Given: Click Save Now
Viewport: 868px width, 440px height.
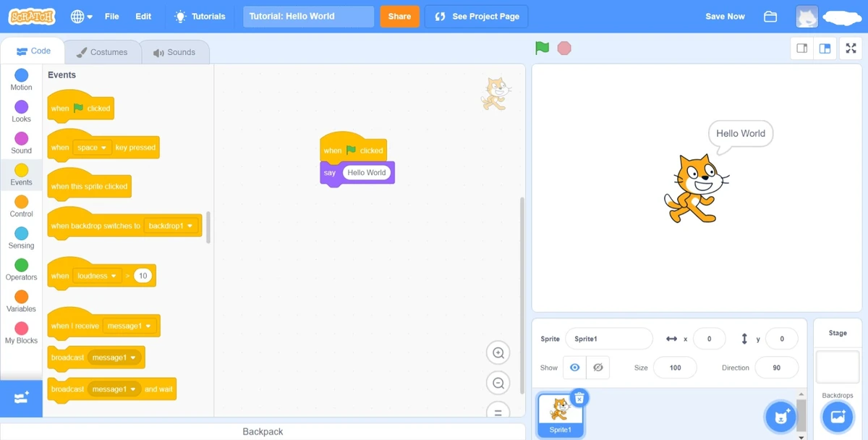Looking at the screenshot, I should point(725,16).
